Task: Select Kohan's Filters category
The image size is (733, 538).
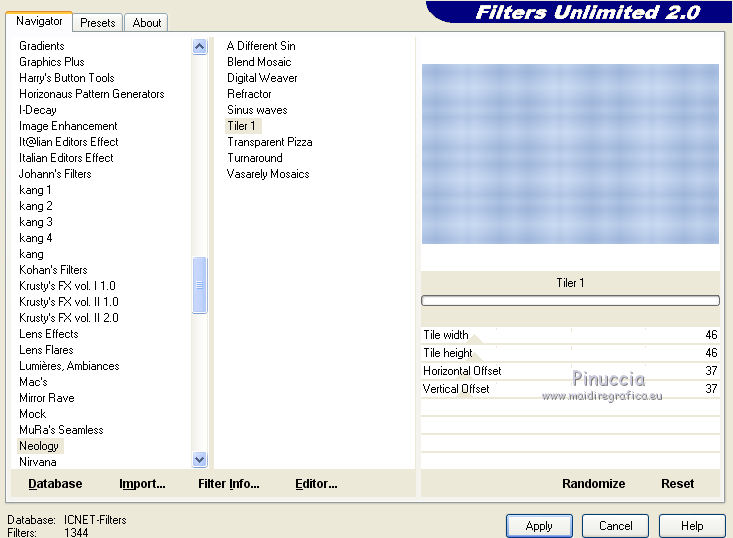Action: 53,270
